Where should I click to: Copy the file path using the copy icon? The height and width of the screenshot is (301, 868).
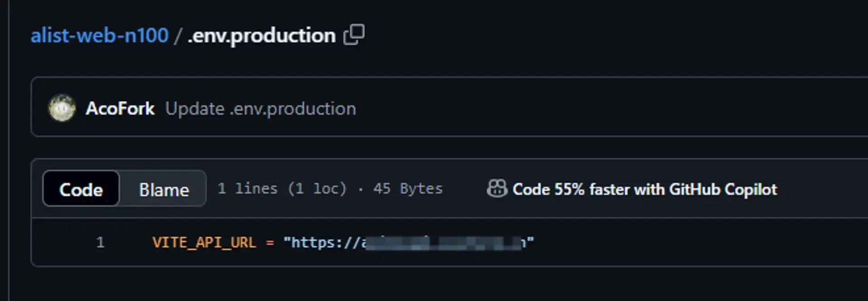[354, 35]
